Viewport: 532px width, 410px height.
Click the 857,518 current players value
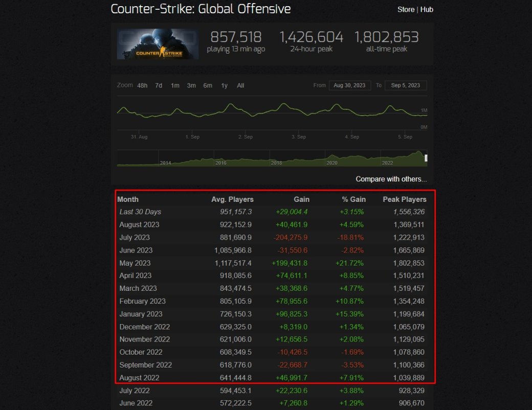pyautogui.click(x=236, y=37)
